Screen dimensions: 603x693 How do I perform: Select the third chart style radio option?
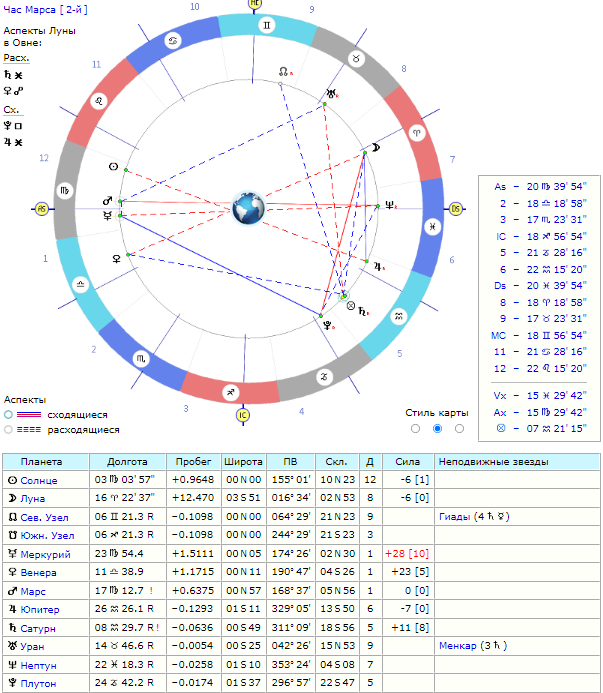click(x=459, y=429)
